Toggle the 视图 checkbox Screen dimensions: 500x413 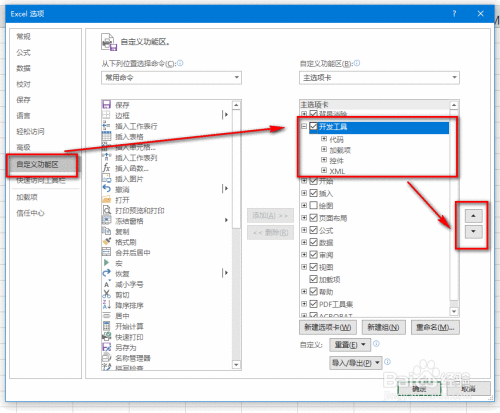(x=313, y=267)
